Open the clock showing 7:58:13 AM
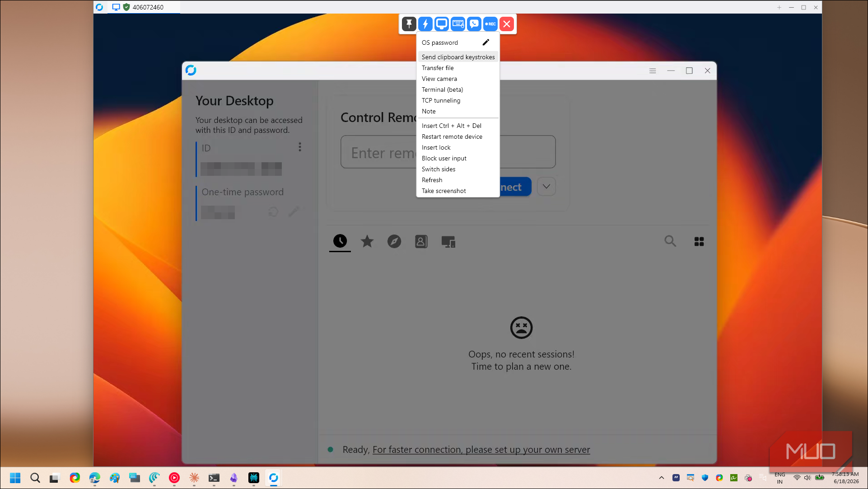The image size is (868, 489). point(846,478)
